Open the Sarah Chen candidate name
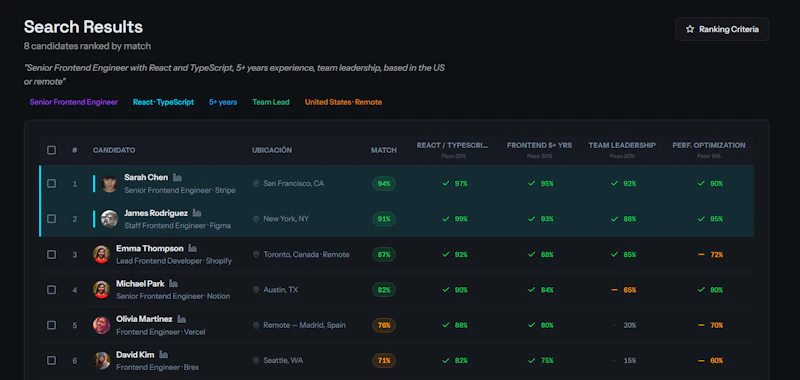Screen dimensions: 800x380 tap(146, 178)
